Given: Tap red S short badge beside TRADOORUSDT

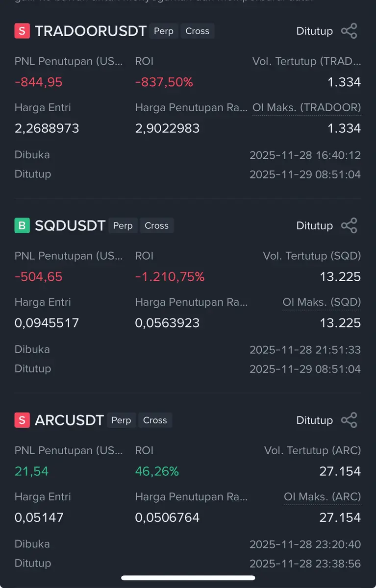Looking at the screenshot, I should tap(22, 31).
